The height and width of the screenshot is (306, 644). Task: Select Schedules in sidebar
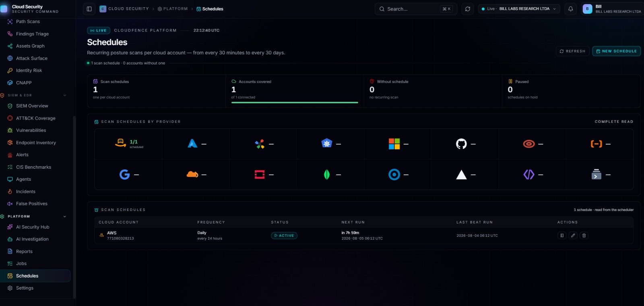coord(35,276)
